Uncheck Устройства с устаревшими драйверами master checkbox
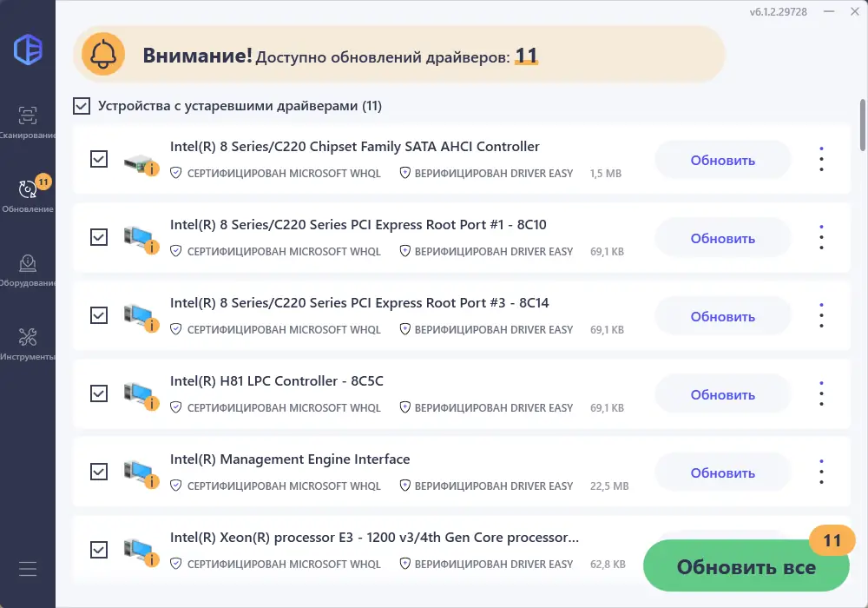Screen dimensions: 868x608 click(x=81, y=106)
